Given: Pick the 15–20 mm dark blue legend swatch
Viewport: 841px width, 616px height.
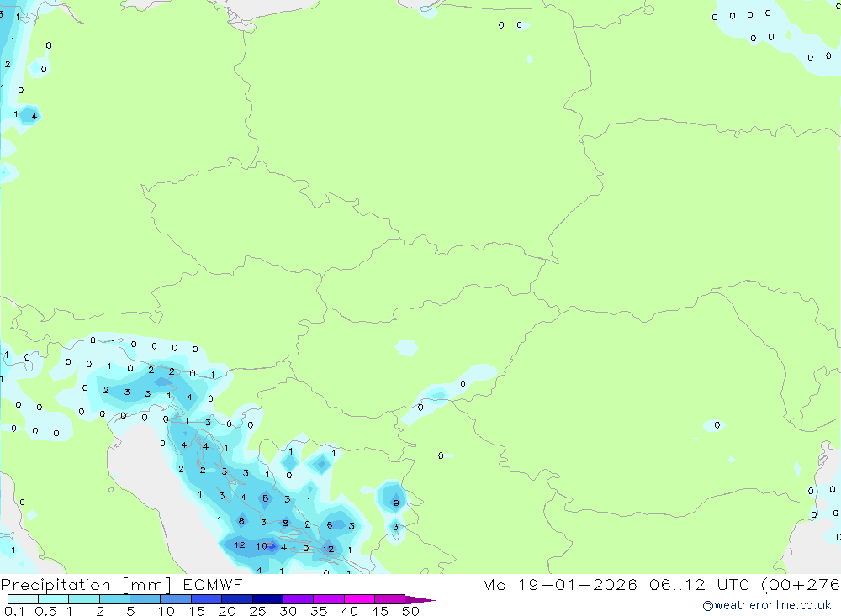Looking at the screenshot, I should pyautogui.click(x=206, y=599).
